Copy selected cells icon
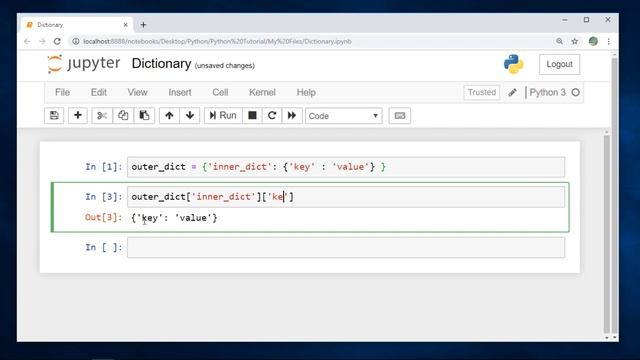This screenshot has height=360, width=640. (123, 116)
